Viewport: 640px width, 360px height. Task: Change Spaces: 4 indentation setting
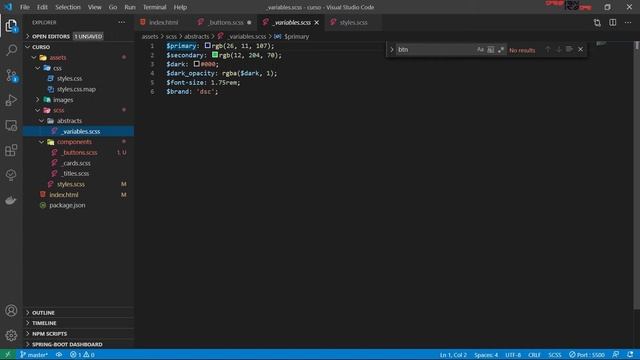[x=486, y=355]
